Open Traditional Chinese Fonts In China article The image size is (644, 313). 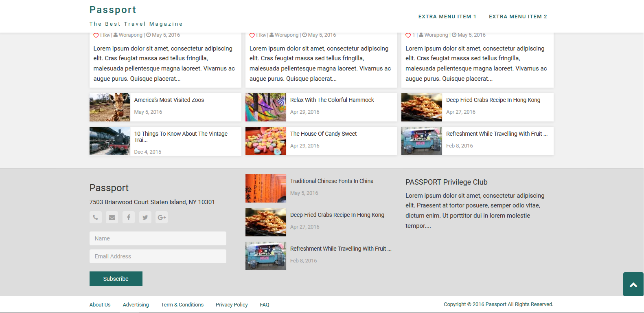[x=331, y=181]
